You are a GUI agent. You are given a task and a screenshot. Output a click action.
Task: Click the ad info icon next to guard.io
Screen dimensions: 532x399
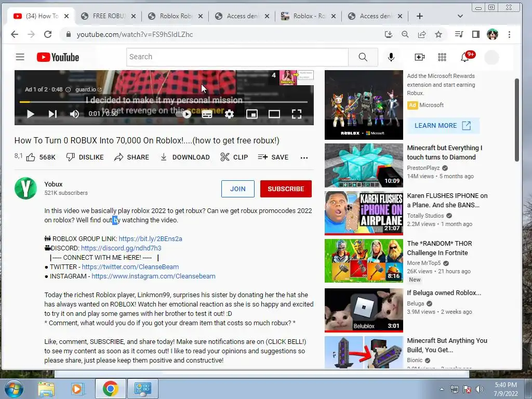tap(68, 89)
